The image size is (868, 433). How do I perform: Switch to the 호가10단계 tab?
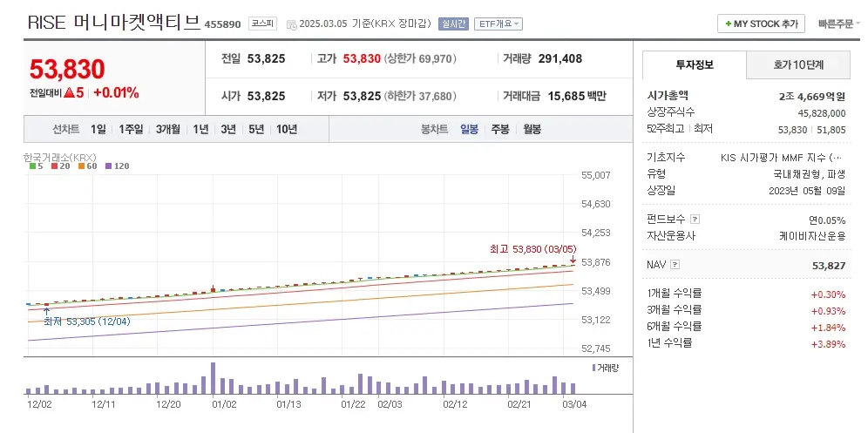798,64
